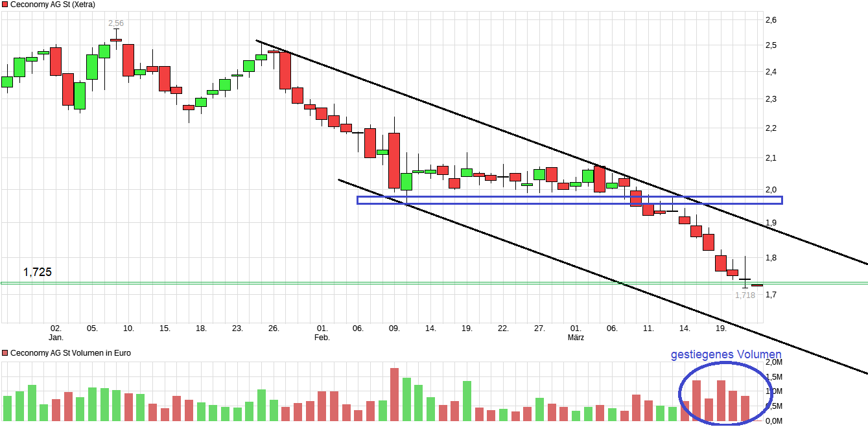This screenshot has height=438, width=868.
Task: Click the legend square beside "Ceconomy AG St Volumen in Euro"
Action: tap(6, 352)
